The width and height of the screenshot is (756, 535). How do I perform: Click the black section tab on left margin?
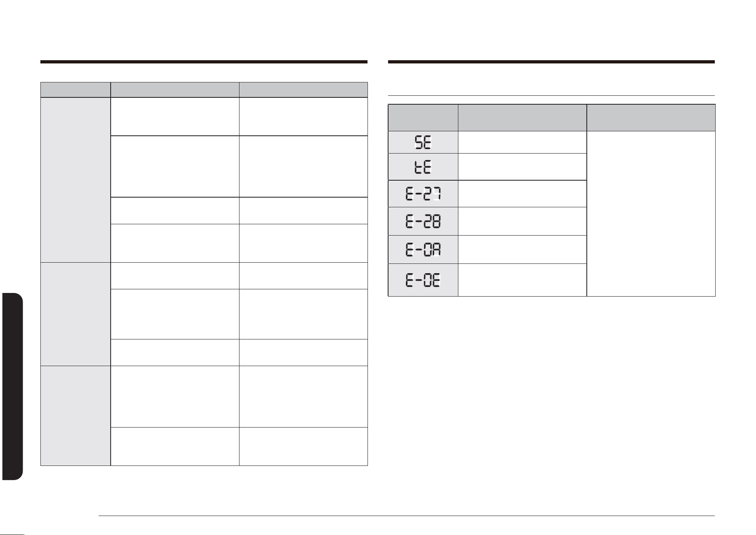coord(12,386)
